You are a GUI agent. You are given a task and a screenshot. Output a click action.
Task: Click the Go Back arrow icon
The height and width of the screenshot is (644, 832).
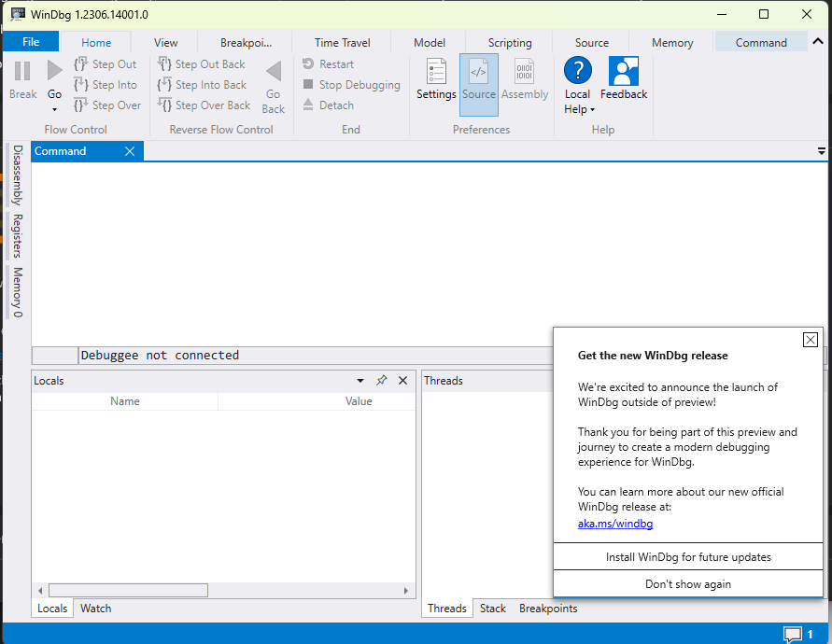tap(274, 71)
